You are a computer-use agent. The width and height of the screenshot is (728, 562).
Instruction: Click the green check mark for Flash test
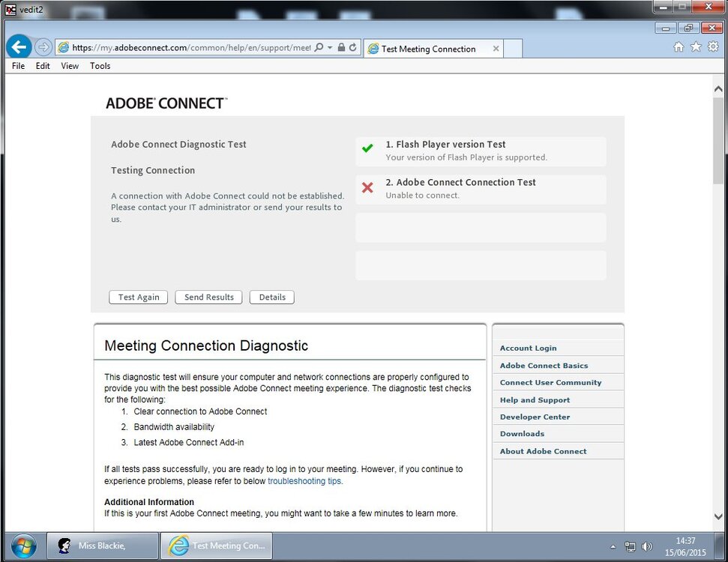click(367, 148)
